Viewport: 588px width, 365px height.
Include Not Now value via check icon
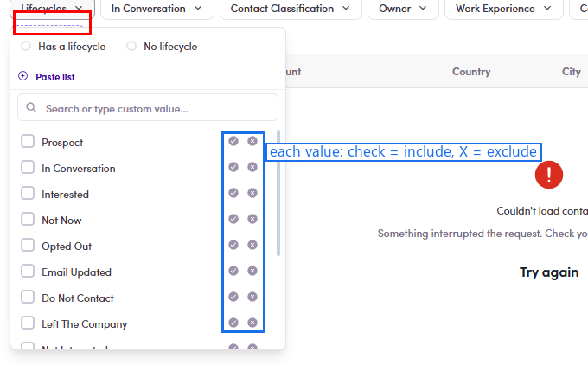click(x=233, y=219)
